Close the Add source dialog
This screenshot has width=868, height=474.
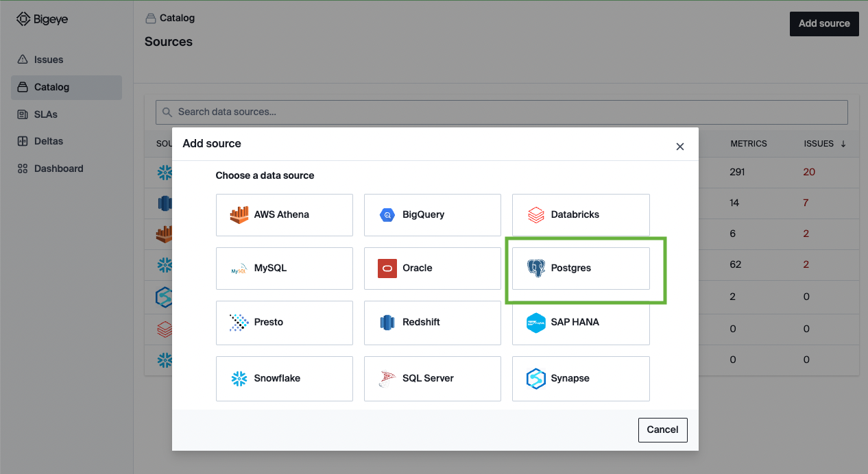point(680,147)
